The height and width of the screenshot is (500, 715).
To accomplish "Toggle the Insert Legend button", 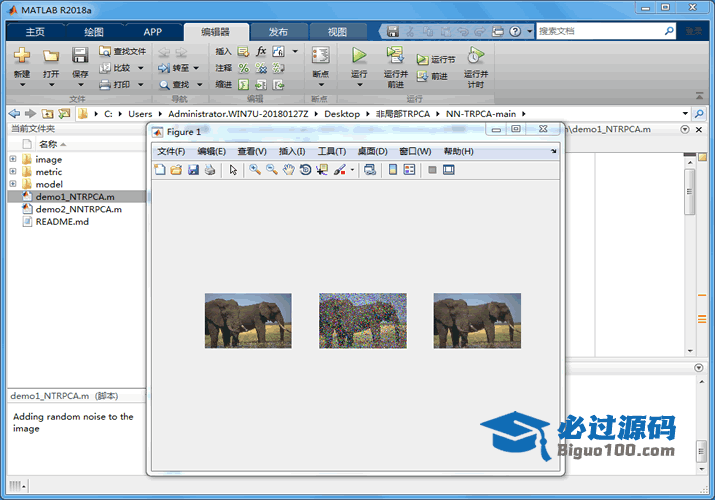I will [408, 170].
